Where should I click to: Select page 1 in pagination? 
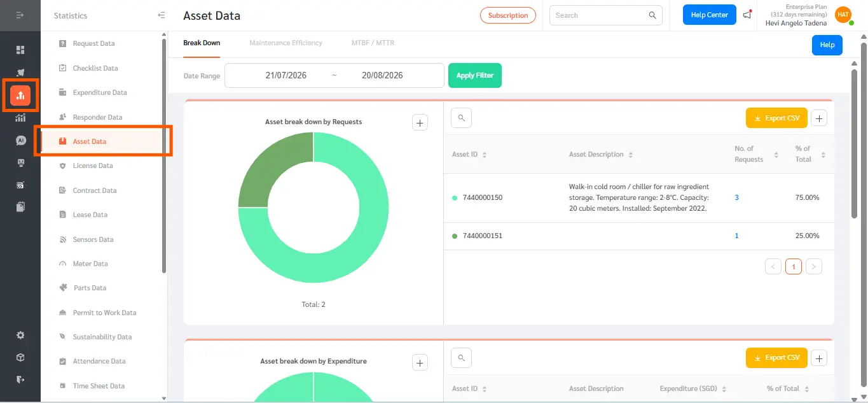[794, 267]
